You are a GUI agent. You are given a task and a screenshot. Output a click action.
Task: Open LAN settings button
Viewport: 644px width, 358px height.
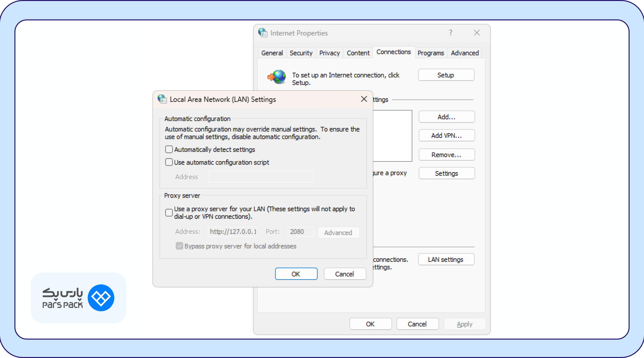tap(446, 260)
